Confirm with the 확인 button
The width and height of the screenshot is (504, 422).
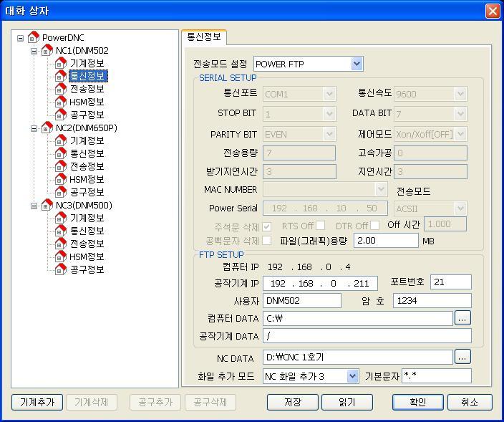click(x=418, y=402)
